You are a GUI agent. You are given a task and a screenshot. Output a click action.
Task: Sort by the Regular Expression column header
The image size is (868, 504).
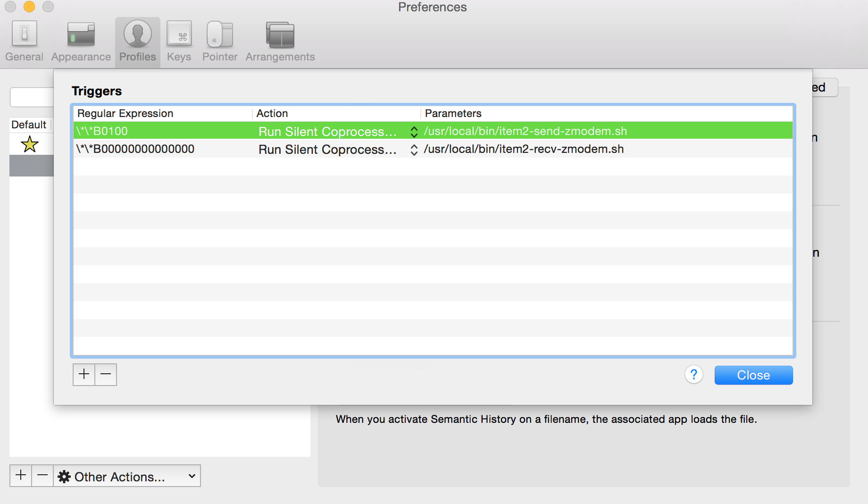[x=163, y=113]
